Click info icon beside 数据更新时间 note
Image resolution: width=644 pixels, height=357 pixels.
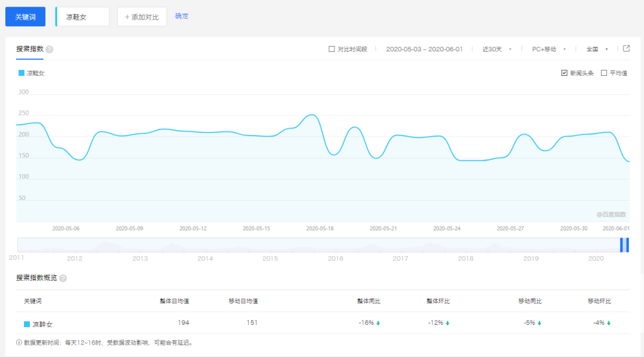coord(19,342)
